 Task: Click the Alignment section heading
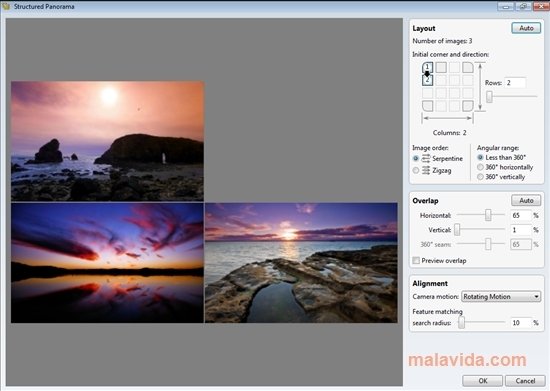point(430,283)
